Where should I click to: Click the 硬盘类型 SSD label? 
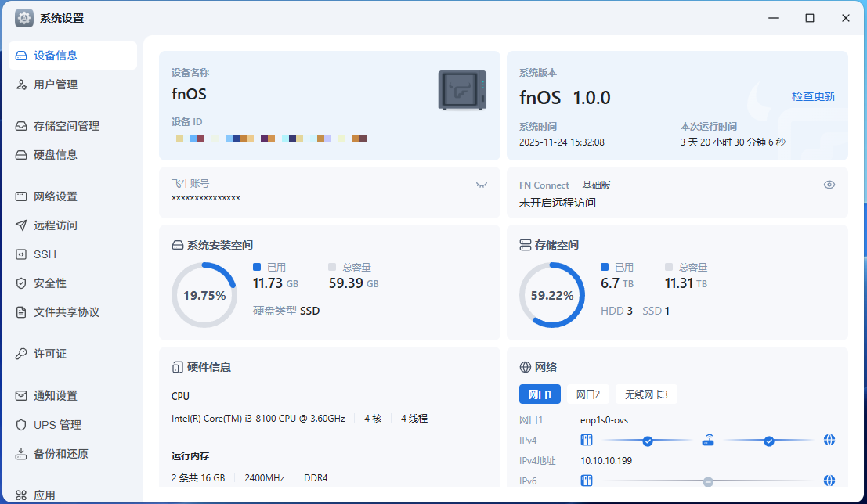[x=286, y=311]
